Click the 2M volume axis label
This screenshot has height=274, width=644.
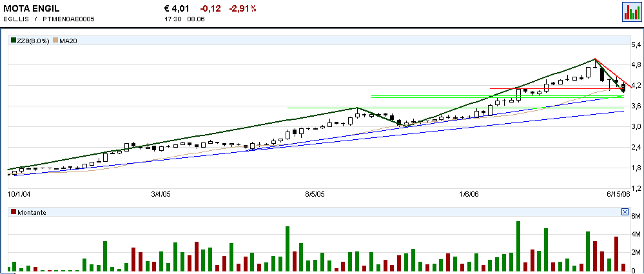coord(636,253)
